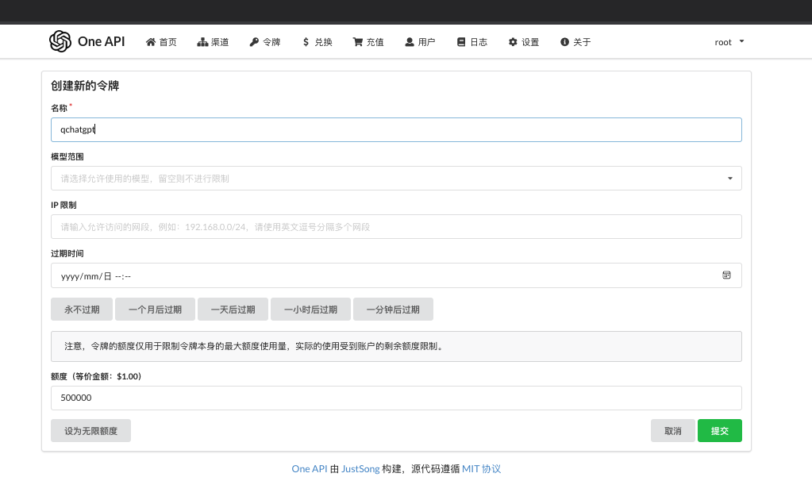The image size is (812, 504).
Task: Click the JustSong author link
Action: pyautogui.click(x=360, y=468)
